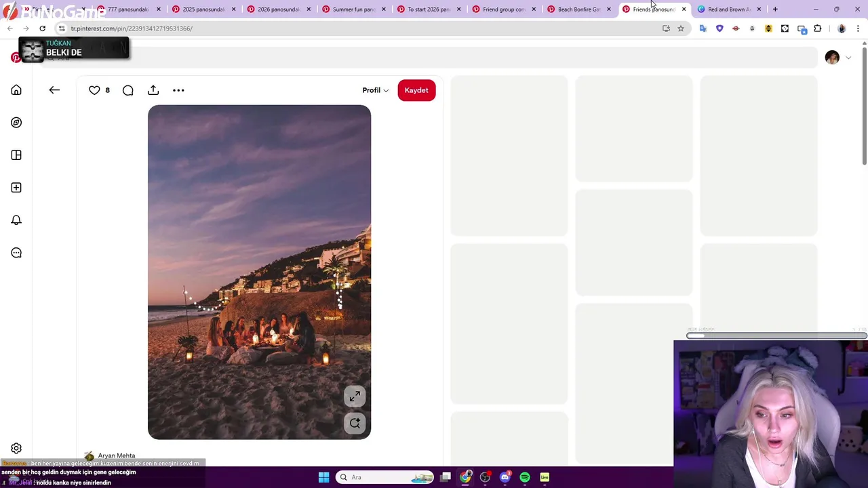Open the Chrome profile avatar
868x488 pixels.
pos(842,28)
